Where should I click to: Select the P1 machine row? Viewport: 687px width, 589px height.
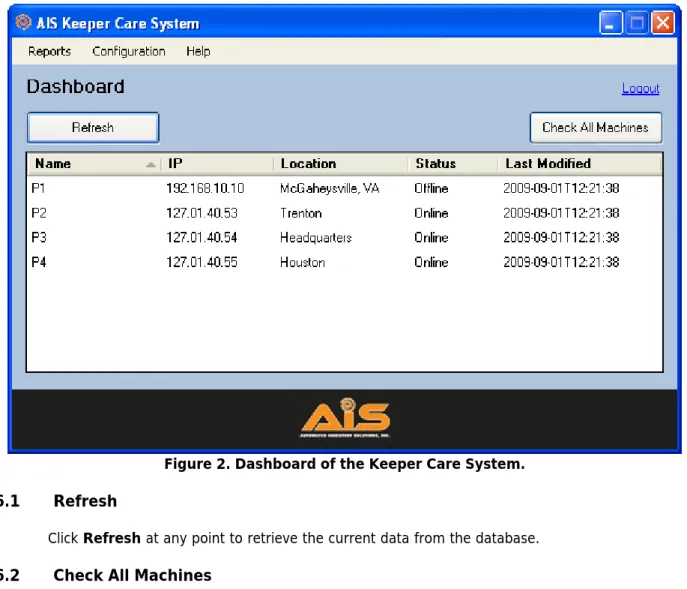tap(344, 188)
